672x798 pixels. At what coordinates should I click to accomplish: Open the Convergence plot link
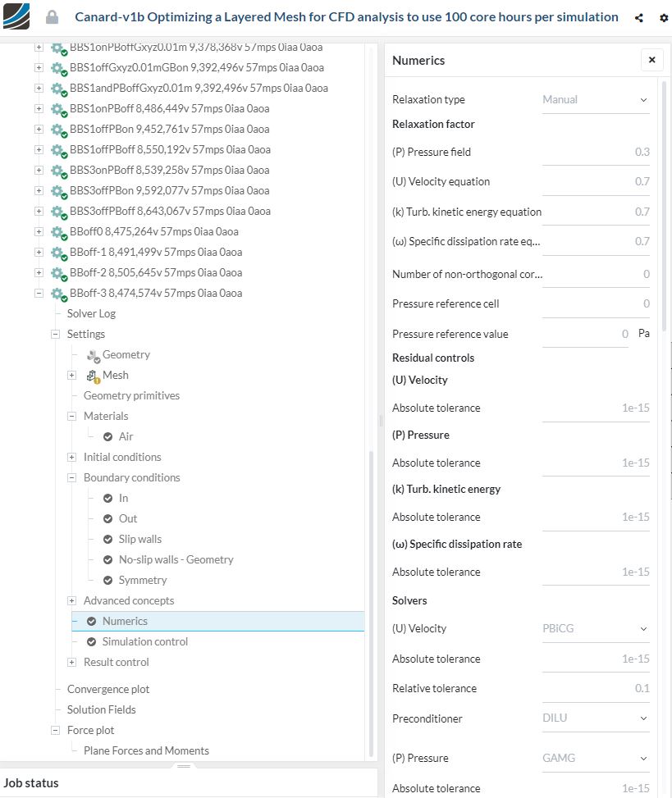(108, 690)
